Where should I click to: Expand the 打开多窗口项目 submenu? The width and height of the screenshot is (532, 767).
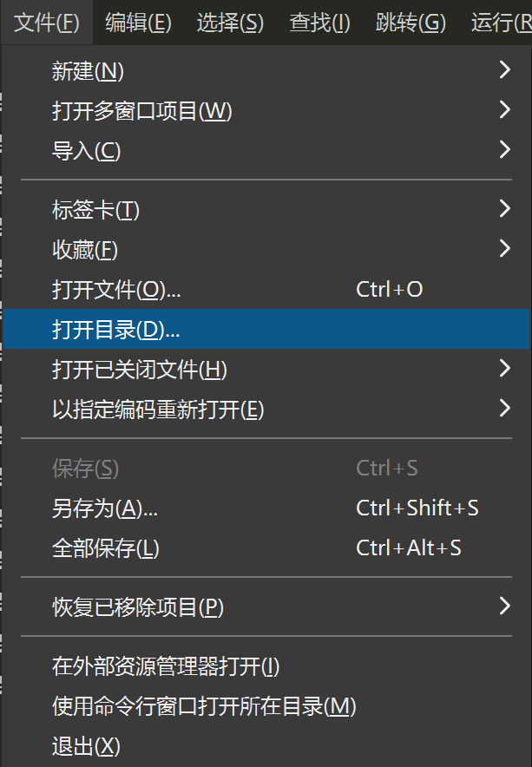tap(506, 110)
